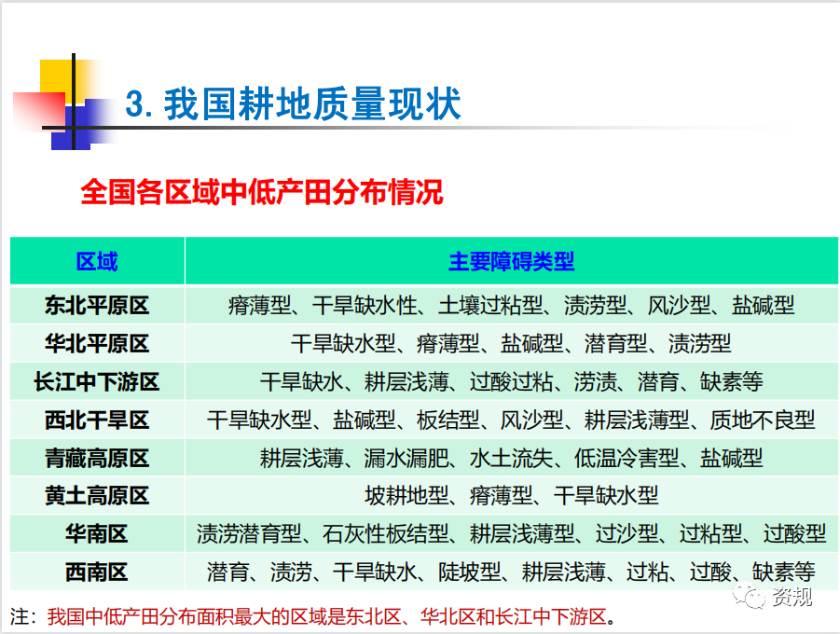The height and width of the screenshot is (634, 840).
Task: Select the 华南区 row label
Action: [x=97, y=534]
